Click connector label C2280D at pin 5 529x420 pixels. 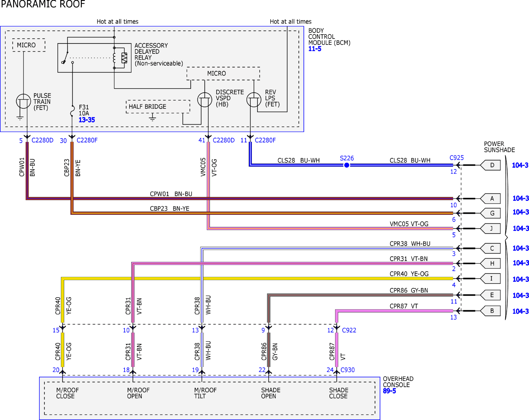tap(42, 140)
